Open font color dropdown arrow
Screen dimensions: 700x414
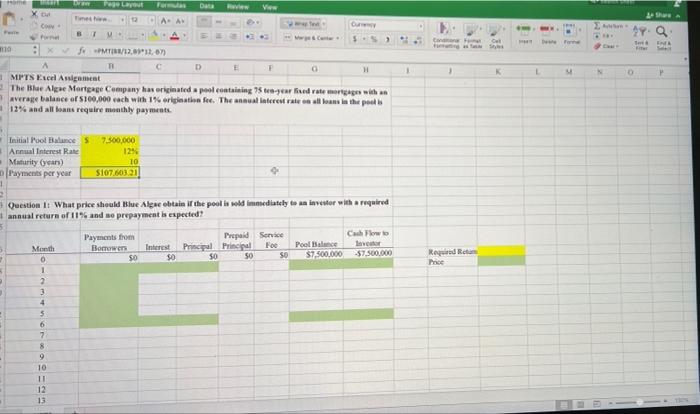click(x=184, y=37)
